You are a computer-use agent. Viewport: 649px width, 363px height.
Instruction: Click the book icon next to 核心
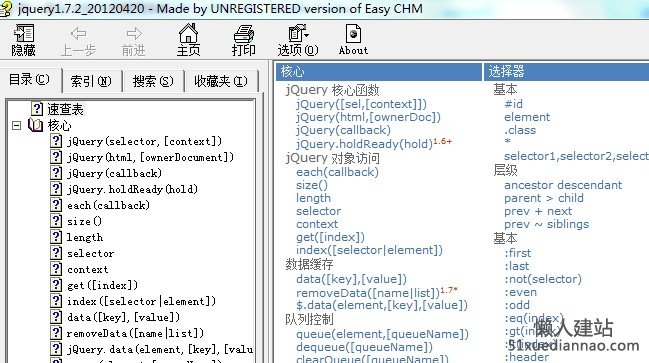click(36, 125)
